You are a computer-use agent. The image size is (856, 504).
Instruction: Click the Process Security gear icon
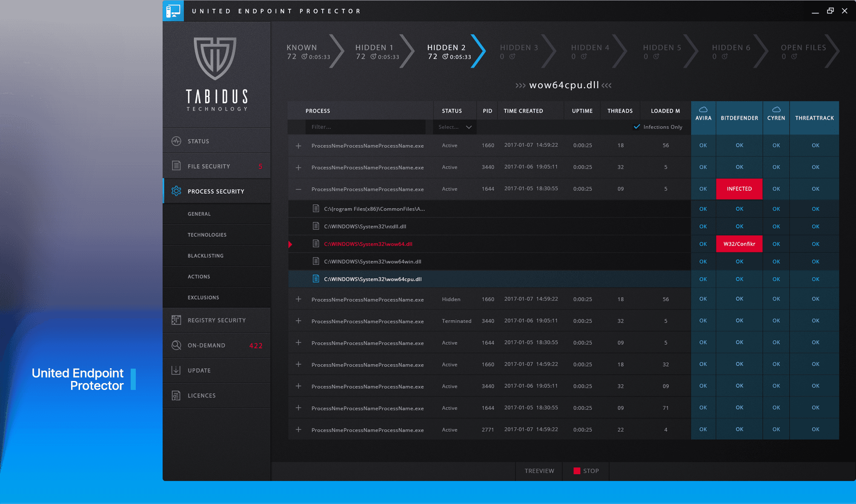point(176,191)
